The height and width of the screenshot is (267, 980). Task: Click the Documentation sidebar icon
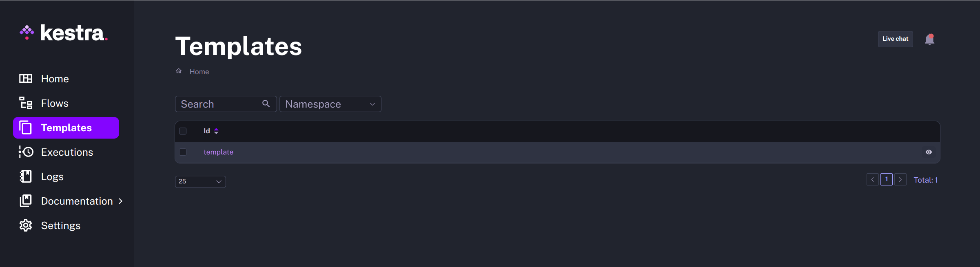(x=26, y=201)
